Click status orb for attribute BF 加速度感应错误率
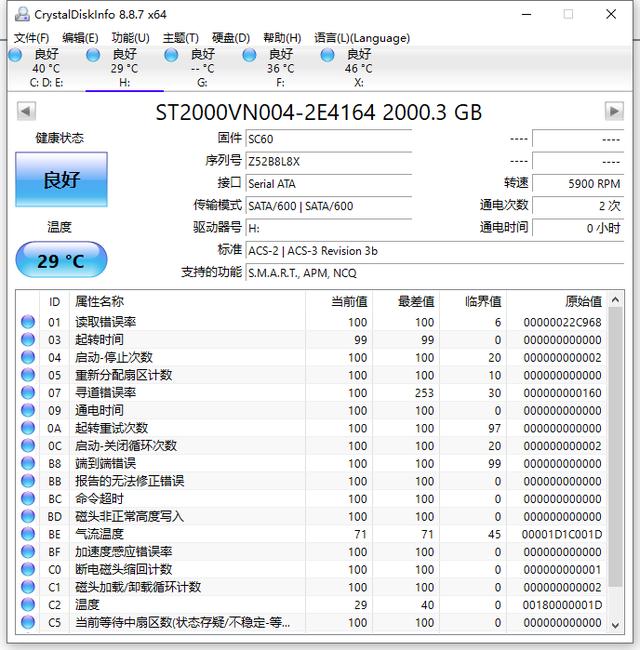640x650 pixels. point(28,552)
